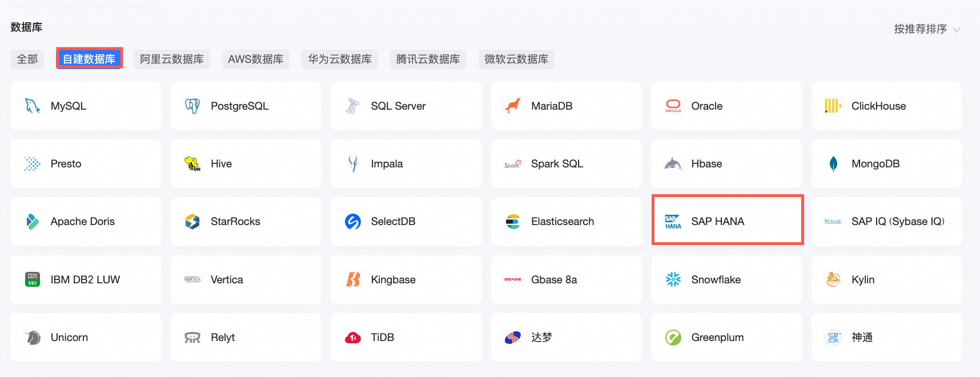Screen dimensions: 980x377
Task: Click the Relyt logo icon
Action: pyautogui.click(x=192, y=338)
